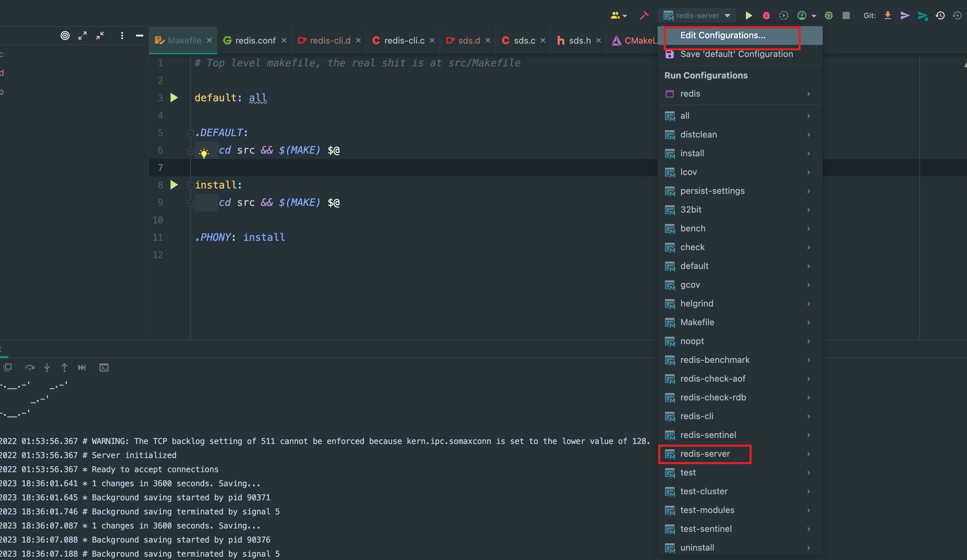Click the Build hammer icon

pos(644,15)
